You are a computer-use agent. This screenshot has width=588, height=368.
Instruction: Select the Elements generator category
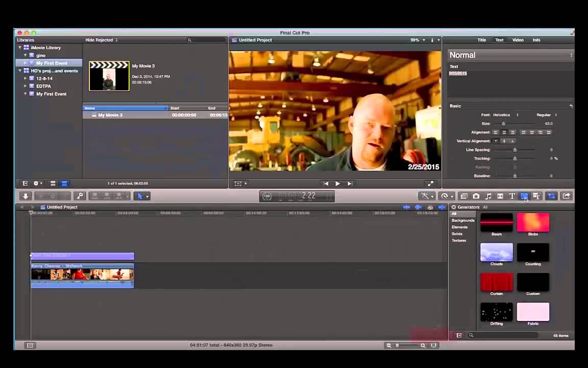click(x=460, y=227)
